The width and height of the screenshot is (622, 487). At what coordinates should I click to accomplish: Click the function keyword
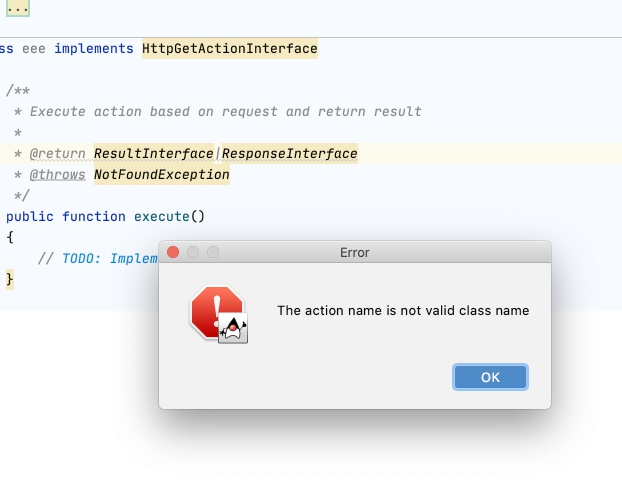coord(94,217)
